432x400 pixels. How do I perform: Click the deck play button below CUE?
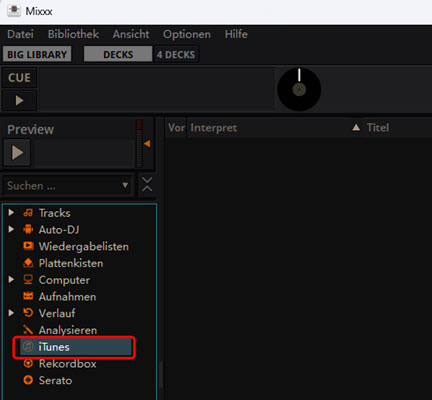pyautogui.click(x=19, y=100)
